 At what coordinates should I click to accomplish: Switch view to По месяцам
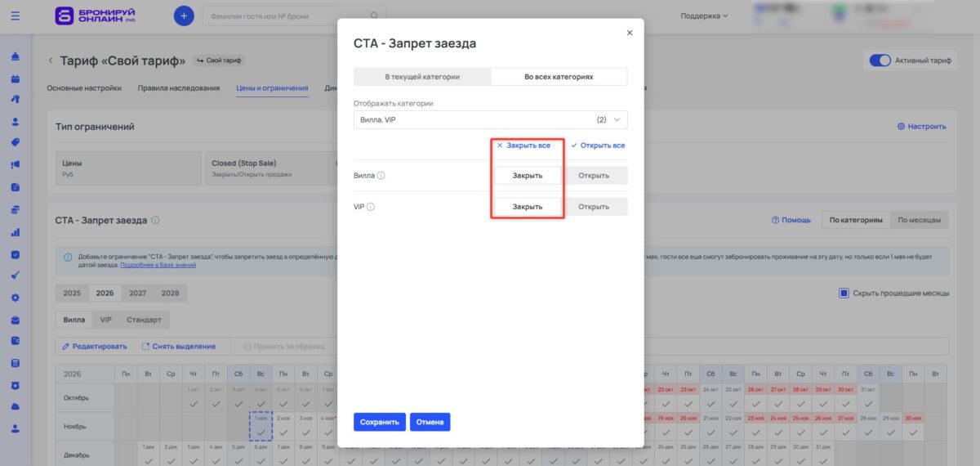coord(920,220)
